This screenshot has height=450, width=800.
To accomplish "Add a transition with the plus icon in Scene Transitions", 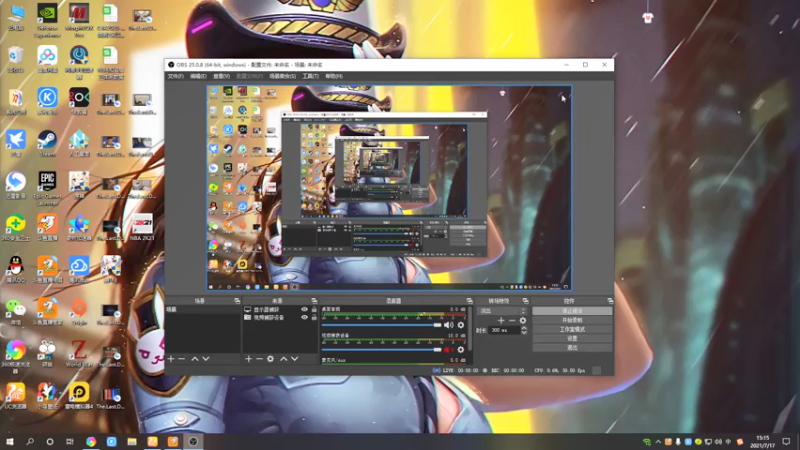I will pos(501,320).
